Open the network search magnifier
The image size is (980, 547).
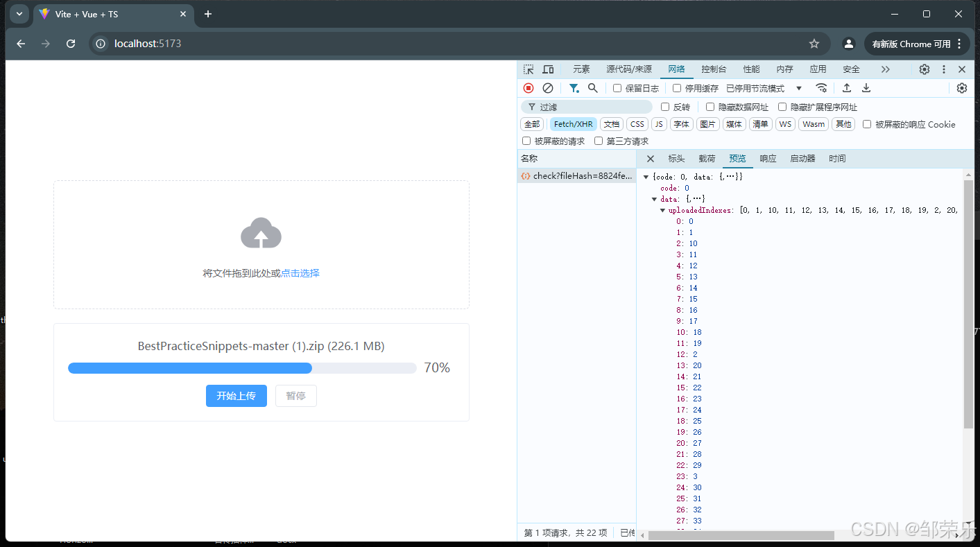(x=593, y=88)
